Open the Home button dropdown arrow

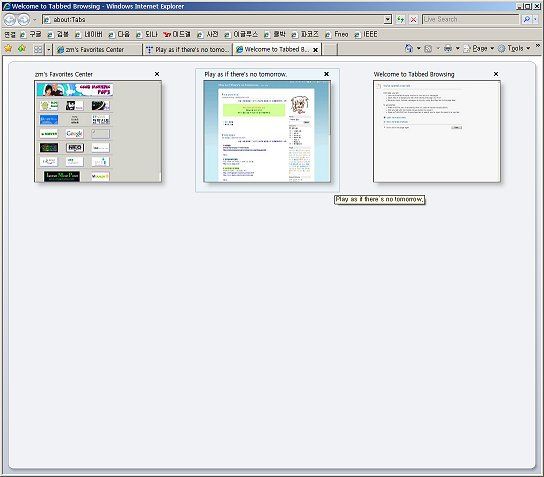point(418,49)
